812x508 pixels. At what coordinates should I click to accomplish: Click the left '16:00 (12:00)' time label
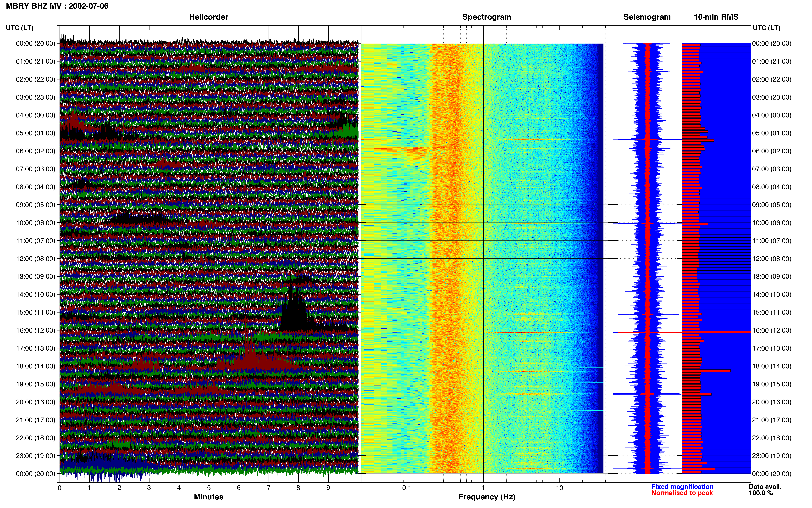[36, 330]
